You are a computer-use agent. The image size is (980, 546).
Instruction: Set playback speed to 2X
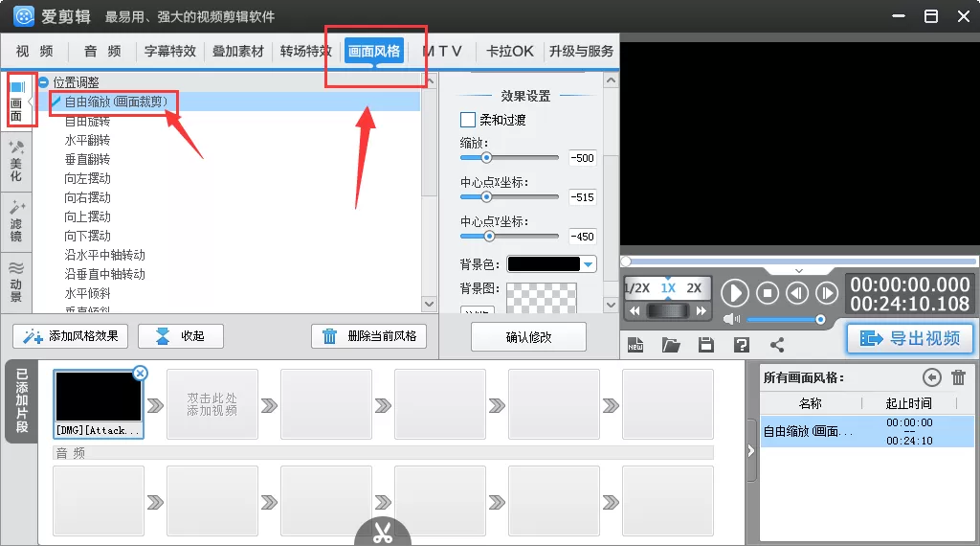pos(694,288)
